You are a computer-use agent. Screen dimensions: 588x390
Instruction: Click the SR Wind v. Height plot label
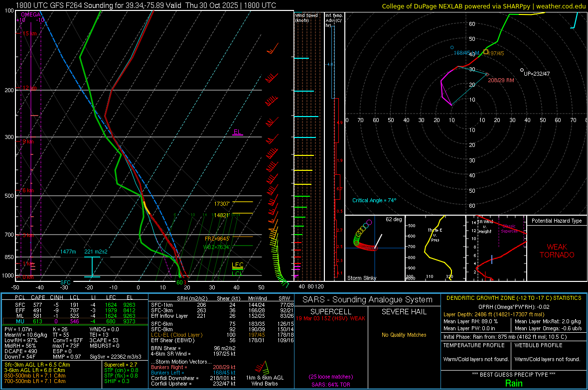click(485, 227)
